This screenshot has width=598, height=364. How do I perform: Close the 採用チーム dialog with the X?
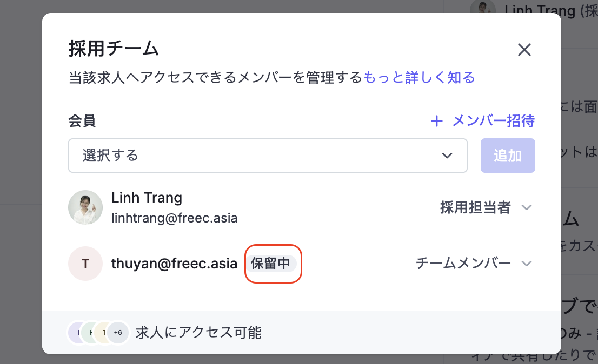click(524, 50)
